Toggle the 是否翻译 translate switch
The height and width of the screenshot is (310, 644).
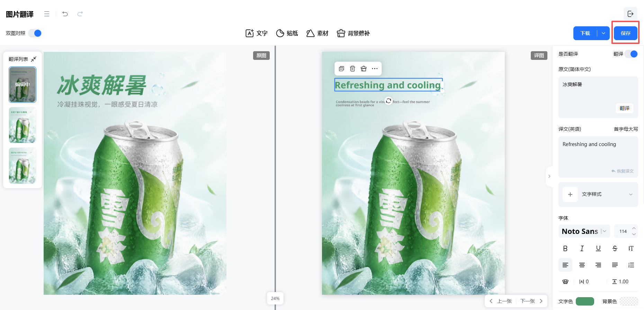[x=631, y=54]
